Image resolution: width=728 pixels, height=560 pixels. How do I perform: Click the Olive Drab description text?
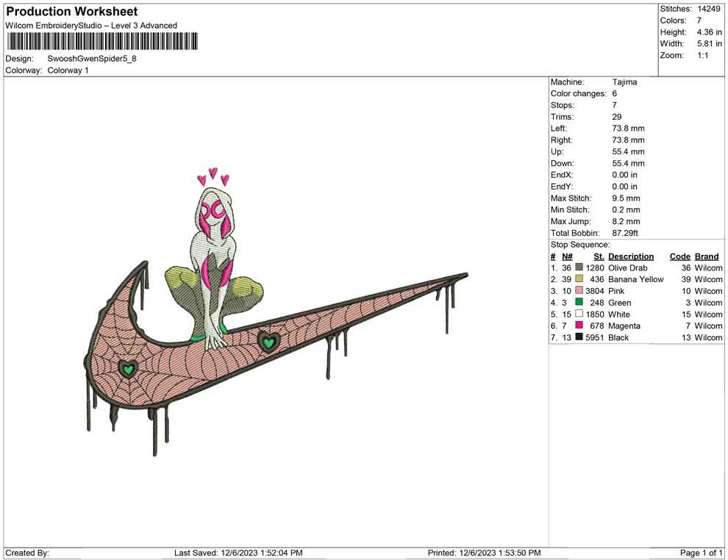pyautogui.click(x=628, y=268)
